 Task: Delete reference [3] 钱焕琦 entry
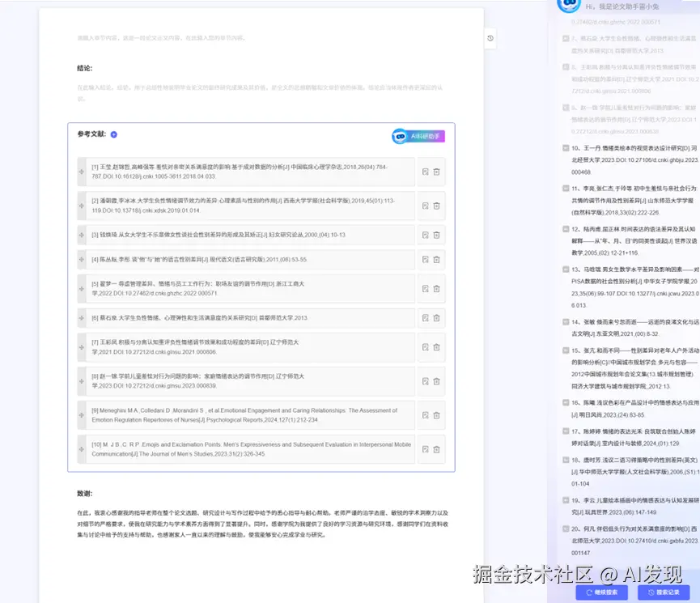pyautogui.click(x=437, y=235)
